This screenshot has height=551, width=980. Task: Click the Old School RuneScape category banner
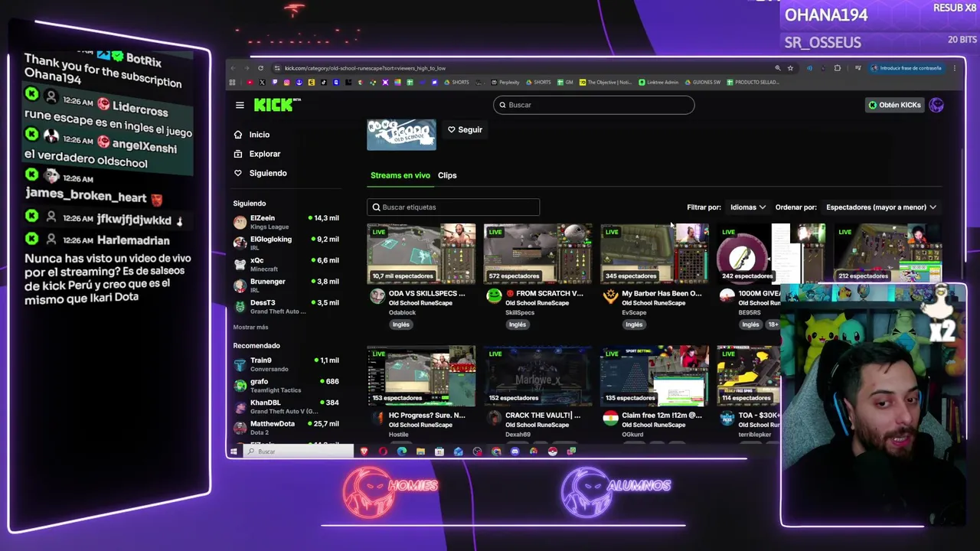[x=401, y=135]
